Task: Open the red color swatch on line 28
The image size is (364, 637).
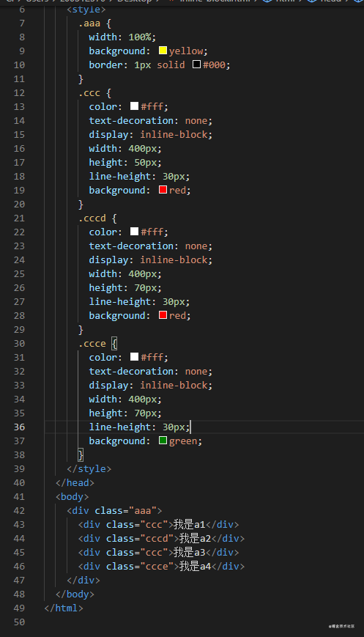Action: point(163,315)
